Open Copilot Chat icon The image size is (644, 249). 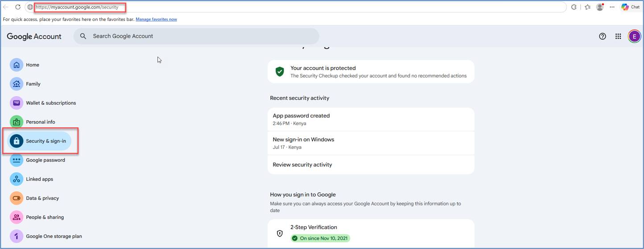(631, 7)
